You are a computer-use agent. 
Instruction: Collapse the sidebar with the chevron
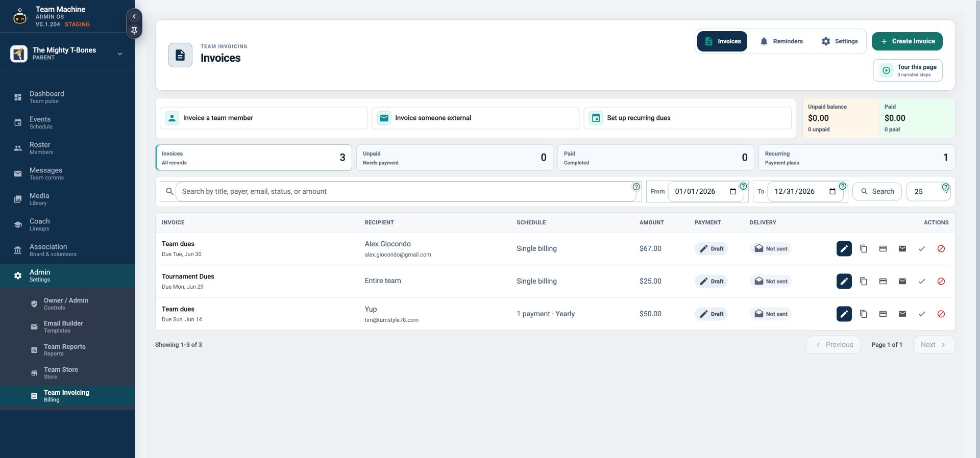[134, 16]
